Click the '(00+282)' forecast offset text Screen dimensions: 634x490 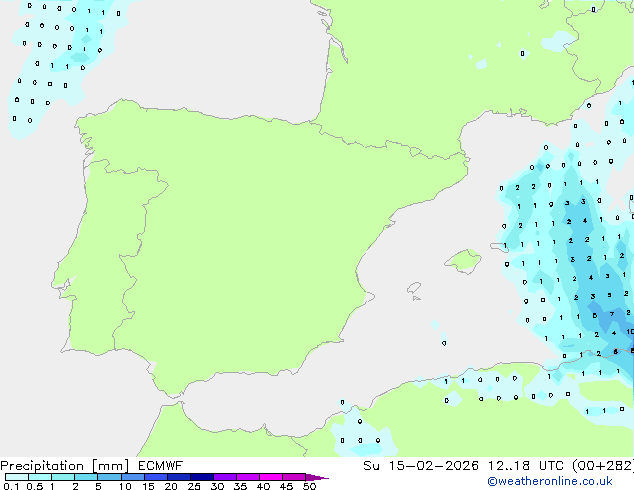click(x=603, y=466)
